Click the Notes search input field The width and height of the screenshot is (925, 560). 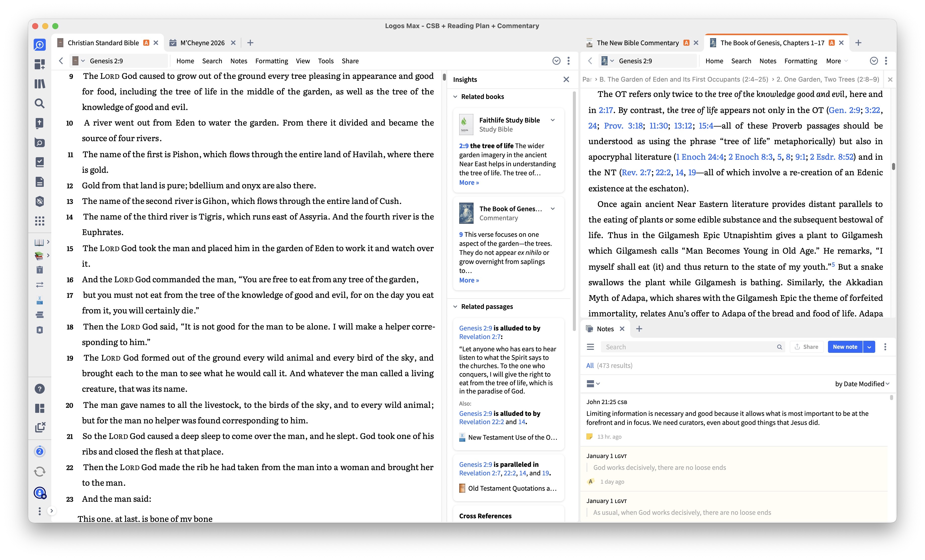click(x=689, y=347)
